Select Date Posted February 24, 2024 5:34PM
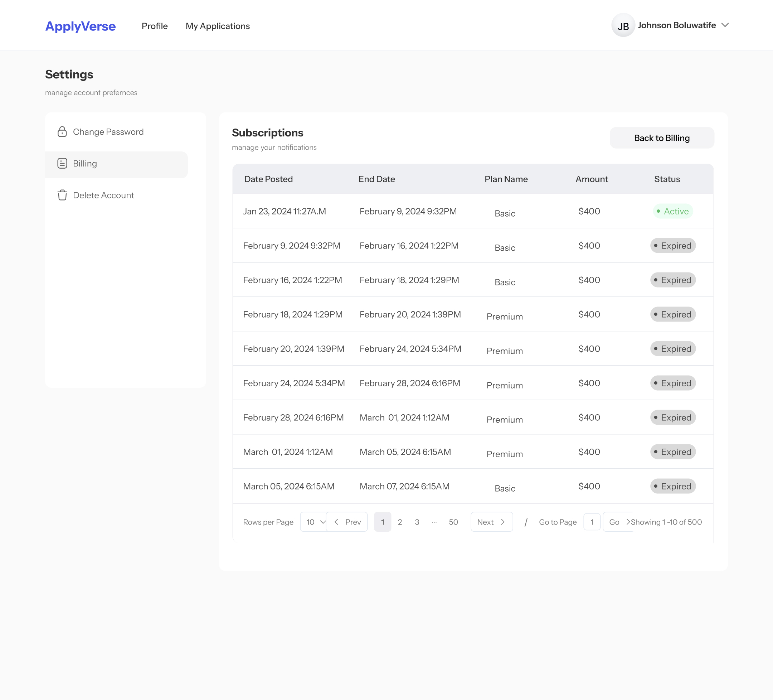The image size is (773, 700). point(294,383)
